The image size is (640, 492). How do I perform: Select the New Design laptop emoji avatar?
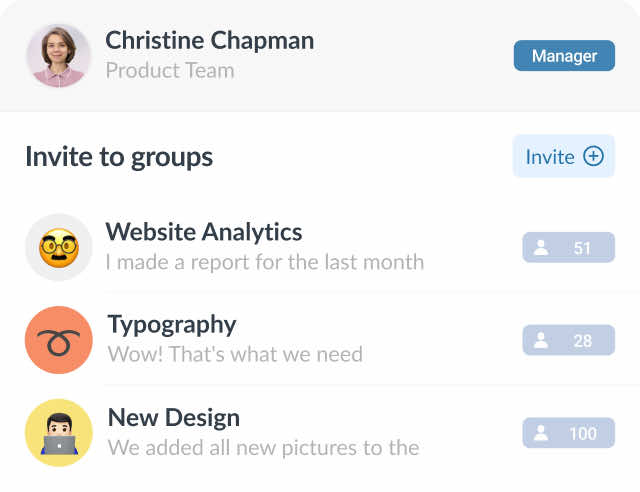(x=59, y=432)
